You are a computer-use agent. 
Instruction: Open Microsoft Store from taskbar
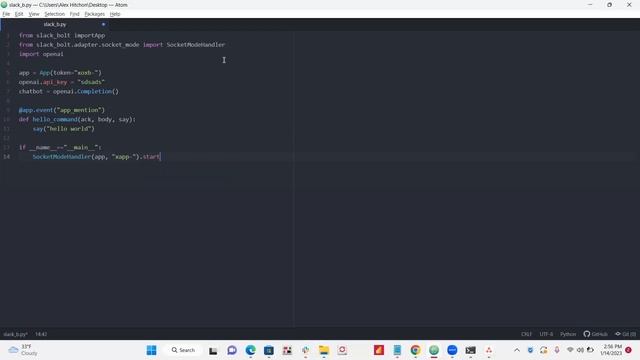(x=269, y=350)
